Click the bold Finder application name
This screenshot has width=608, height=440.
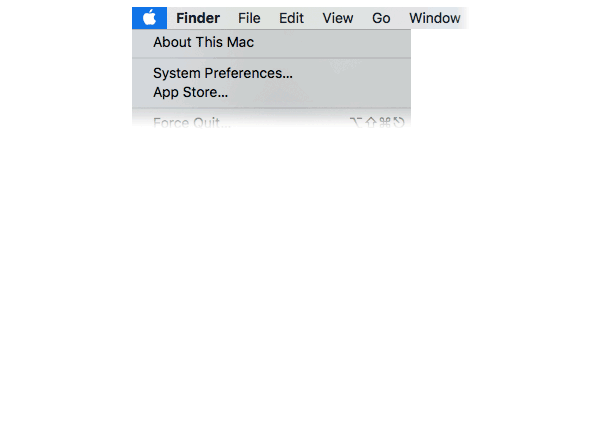tap(198, 18)
